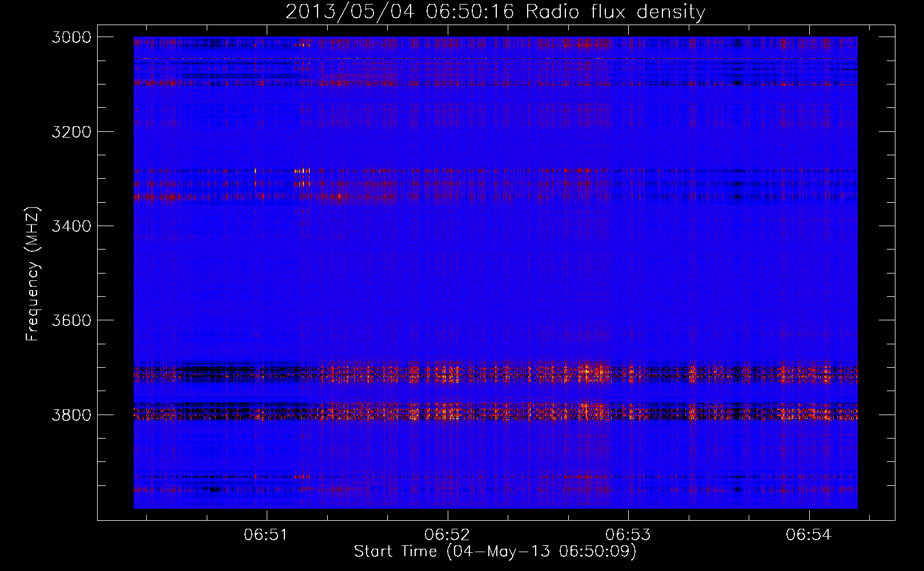Click the 06:54 time tick label

coord(808,535)
